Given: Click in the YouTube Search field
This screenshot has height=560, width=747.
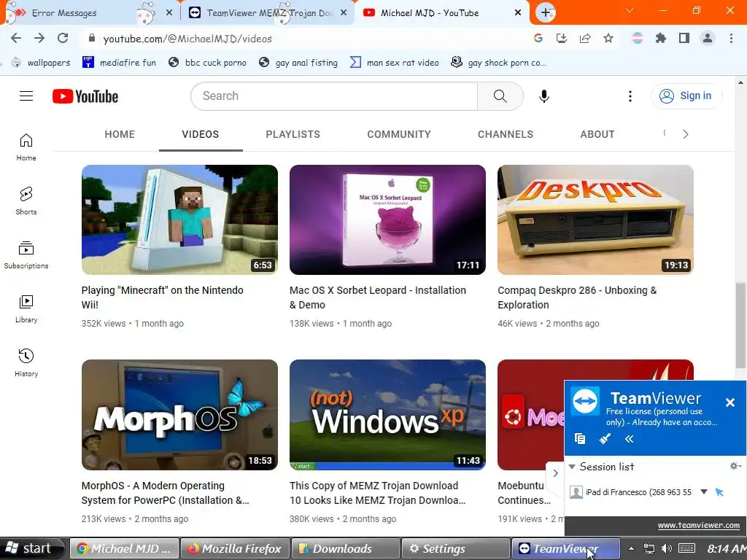Looking at the screenshot, I should (x=334, y=96).
